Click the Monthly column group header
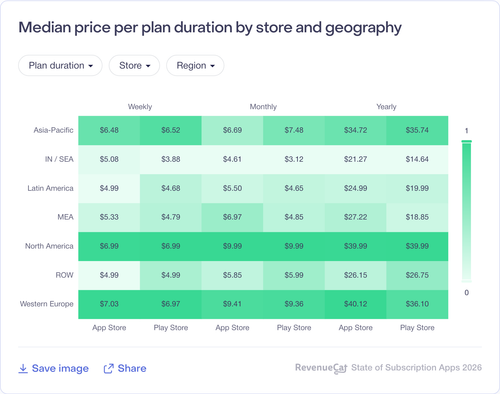The height and width of the screenshot is (394, 500). pyautogui.click(x=263, y=107)
